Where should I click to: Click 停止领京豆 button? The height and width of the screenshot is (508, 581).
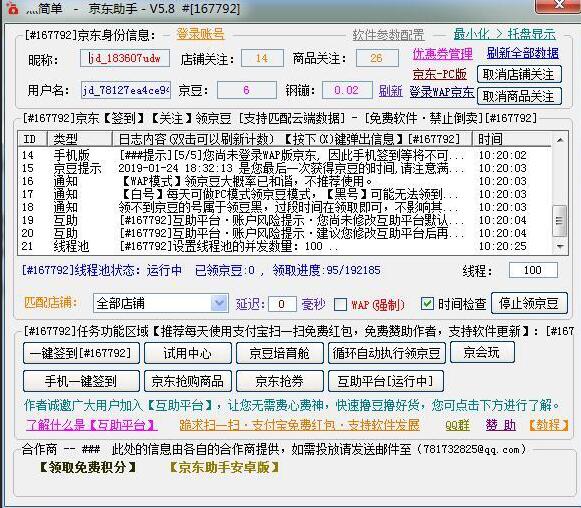(529, 303)
